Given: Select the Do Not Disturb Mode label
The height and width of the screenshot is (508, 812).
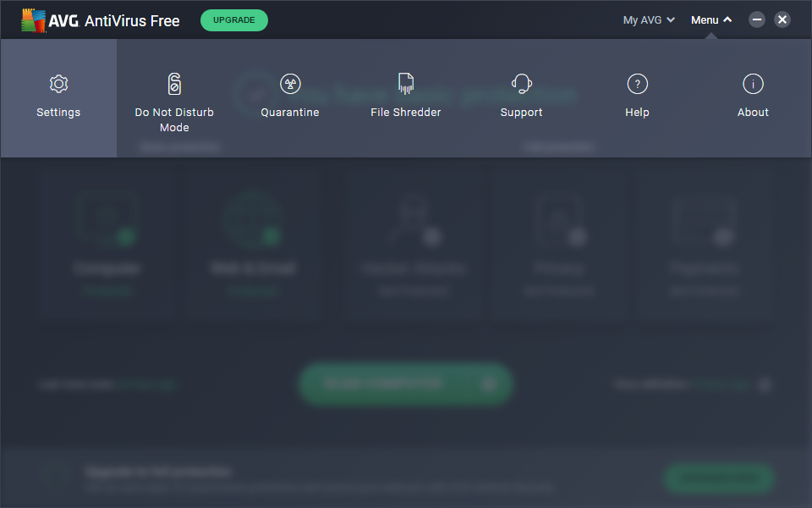Looking at the screenshot, I should 174,119.
